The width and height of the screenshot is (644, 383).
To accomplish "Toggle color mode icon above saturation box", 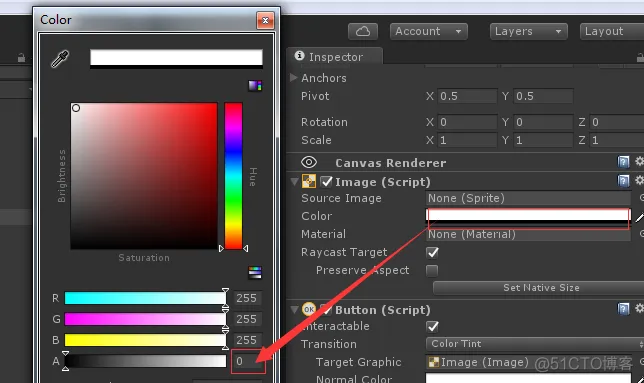I will [x=255, y=85].
